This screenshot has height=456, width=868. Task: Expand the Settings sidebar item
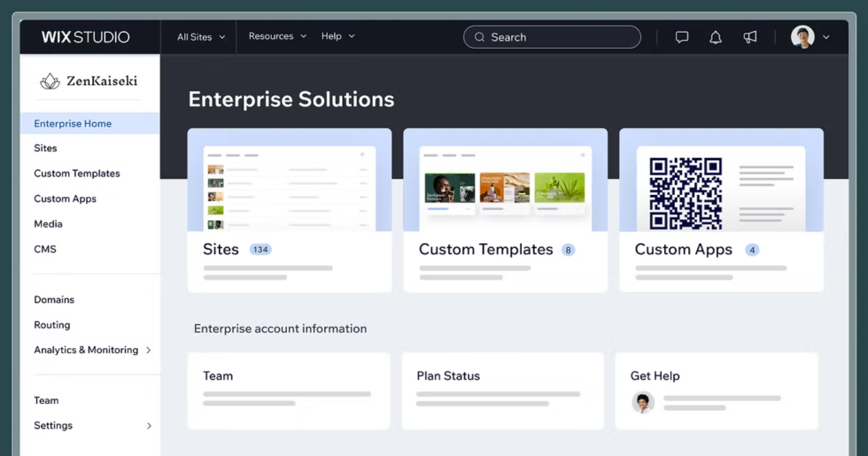tap(148, 426)
